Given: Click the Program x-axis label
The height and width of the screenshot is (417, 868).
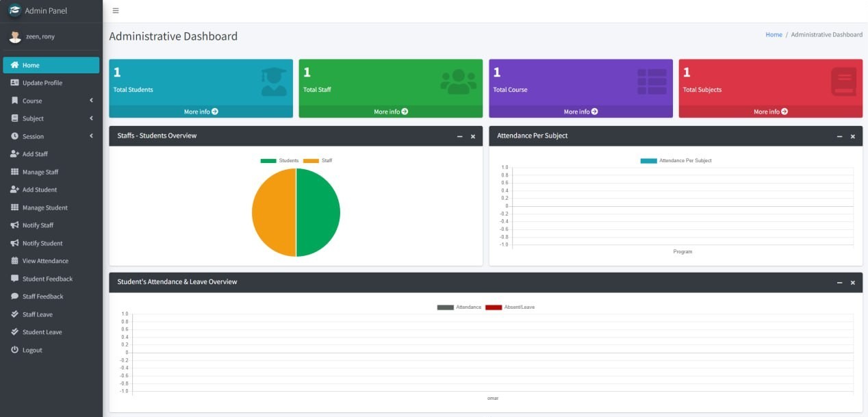Looking at the screenshot, I should click(x=682, y=251).
